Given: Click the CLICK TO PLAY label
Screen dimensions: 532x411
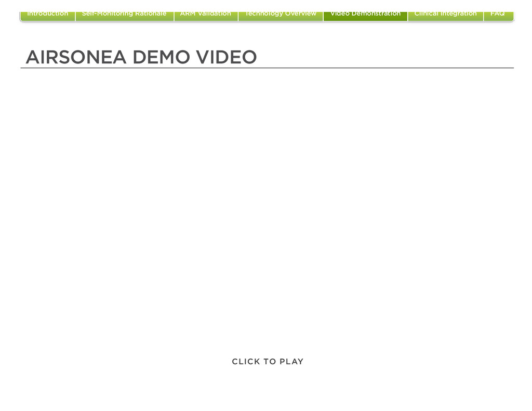Looking at the screenshot, I should tap(268, 362).
